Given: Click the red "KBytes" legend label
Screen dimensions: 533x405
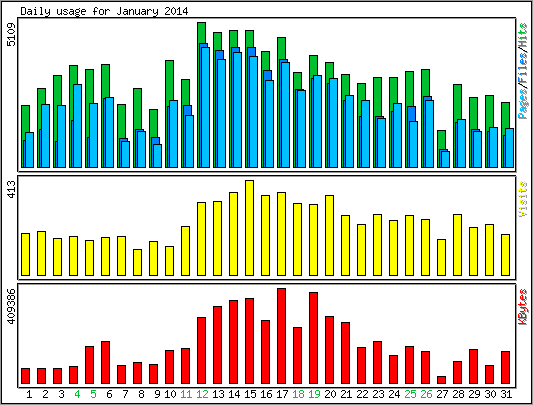Looking at the screenshot, I should 523,306.
